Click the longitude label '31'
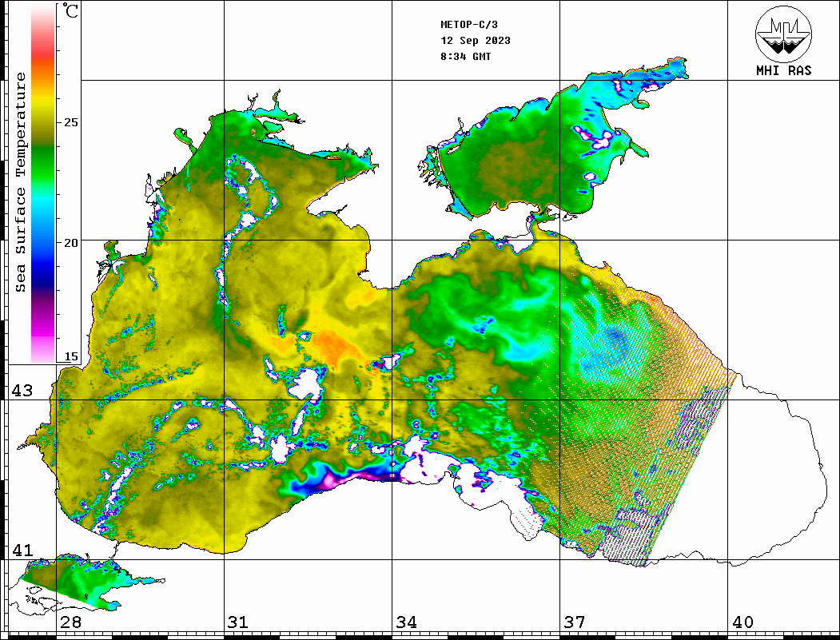The image size is (840, 640). [238, 622]
